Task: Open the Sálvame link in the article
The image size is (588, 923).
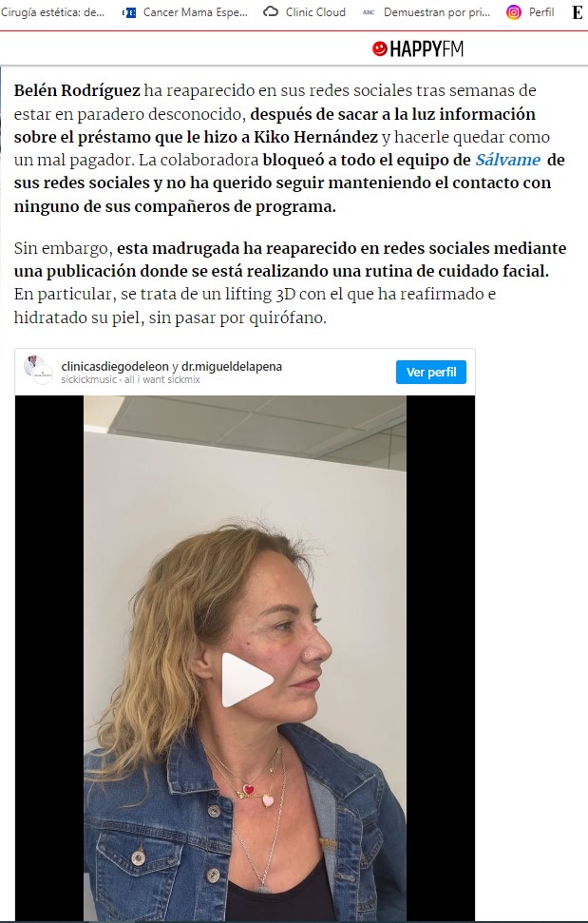Action: click(508, 160)
